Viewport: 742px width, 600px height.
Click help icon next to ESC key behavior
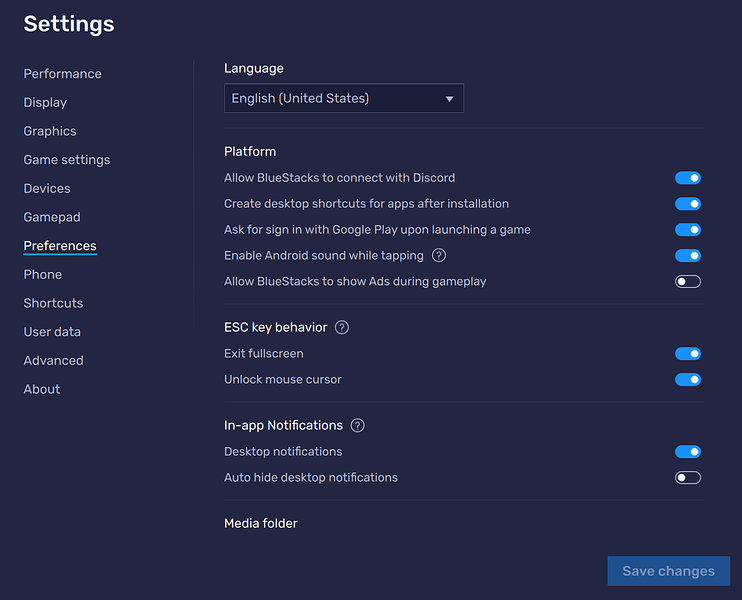(x=342, y=328)
